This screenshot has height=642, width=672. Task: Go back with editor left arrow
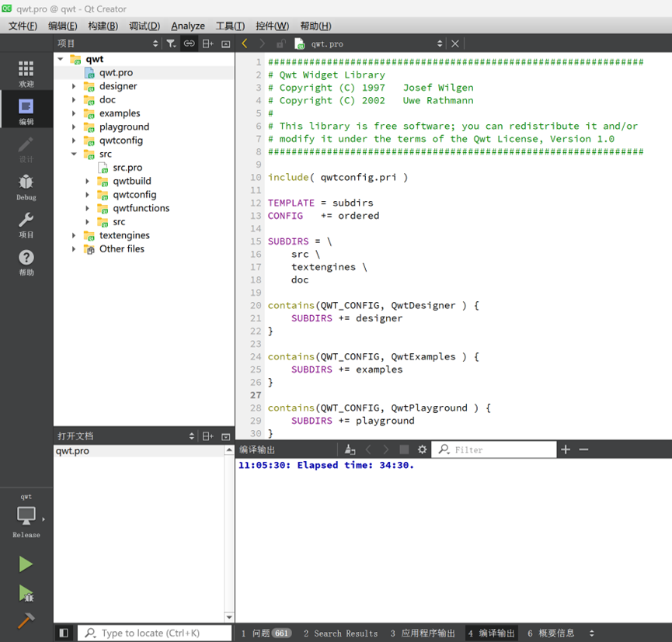pyautogui.click(x=245, y=43)
